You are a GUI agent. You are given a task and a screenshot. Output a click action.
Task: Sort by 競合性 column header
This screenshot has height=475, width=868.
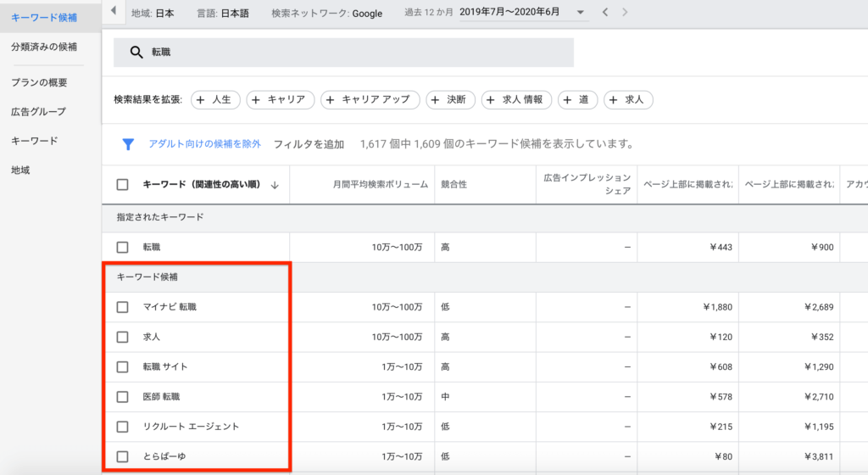point(454,185)
